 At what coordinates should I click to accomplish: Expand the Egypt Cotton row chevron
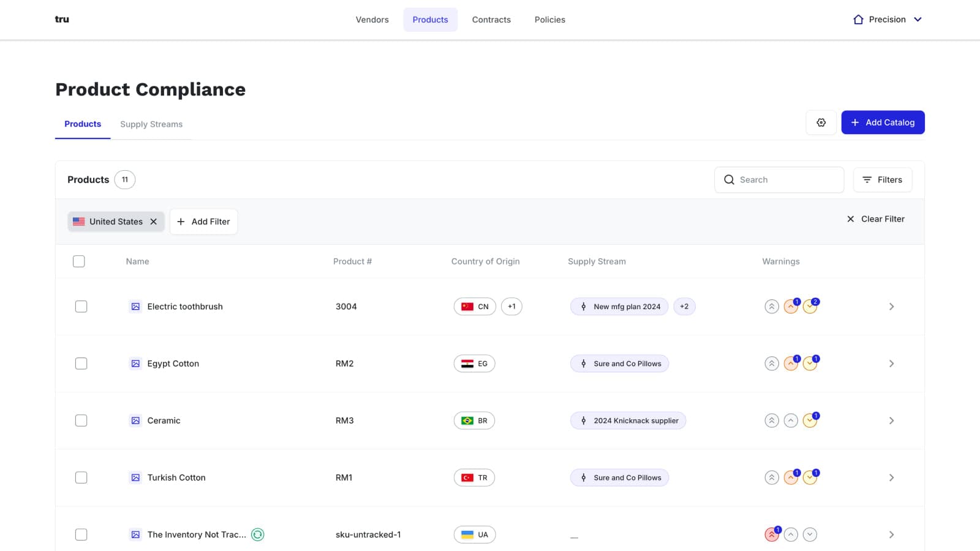(891, 364)
